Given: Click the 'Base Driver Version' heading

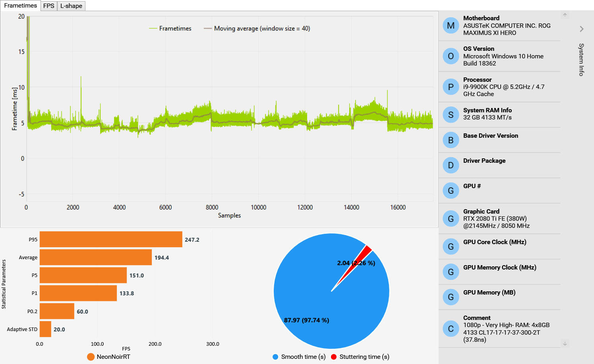Looking at the screenshot, I should [491, 136].
